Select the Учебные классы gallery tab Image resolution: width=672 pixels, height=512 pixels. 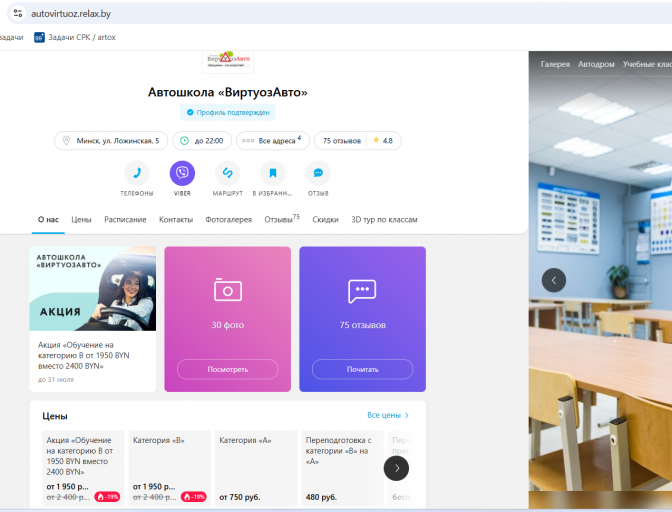pyautogui.click(x=647, y=64)
